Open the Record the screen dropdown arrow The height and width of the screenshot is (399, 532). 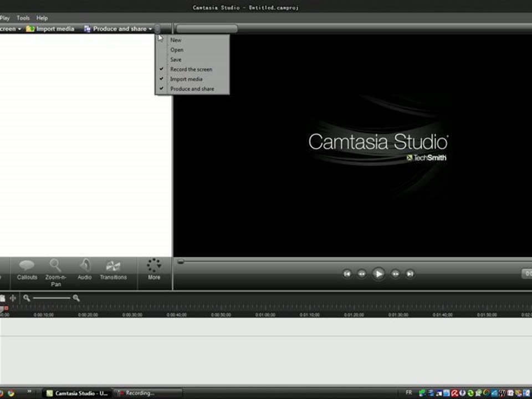pos(19,29)
